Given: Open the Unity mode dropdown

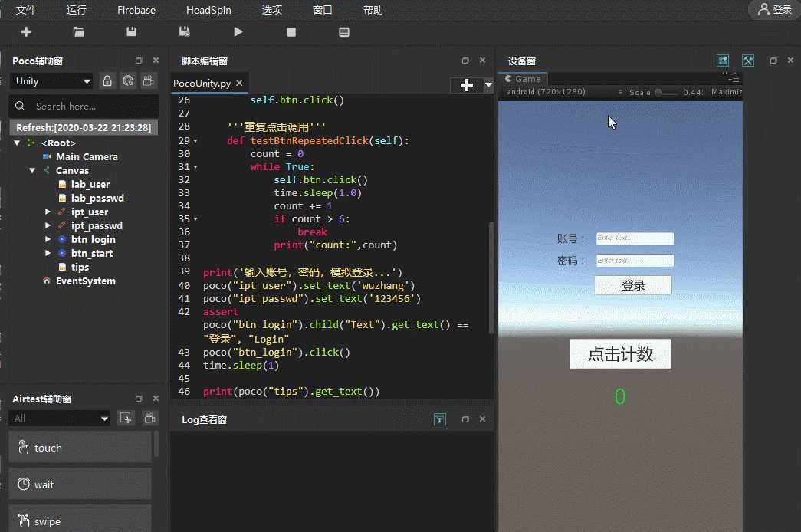Looking at the screenshot, I should (x=51, y=81).
